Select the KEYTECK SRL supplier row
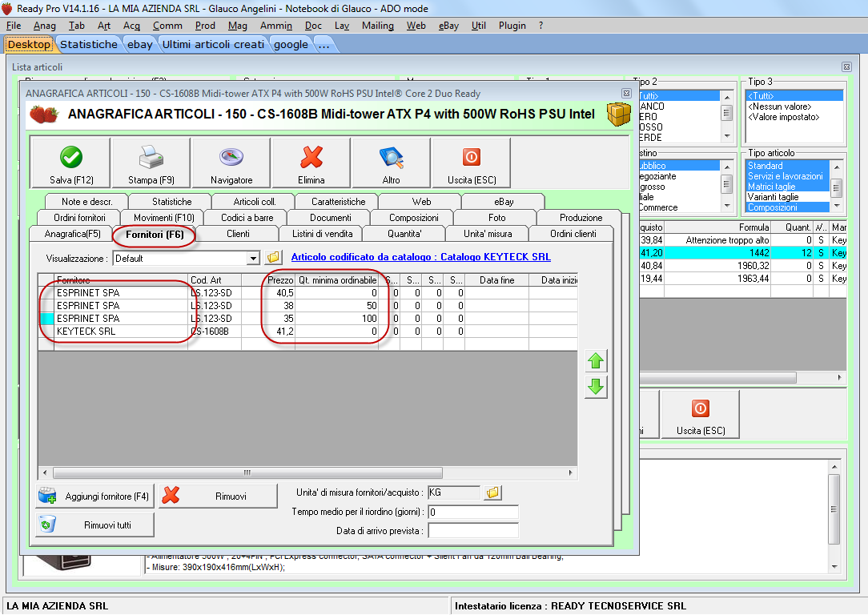Viewport: 868px width, 615px height. [x=86, y=331]
